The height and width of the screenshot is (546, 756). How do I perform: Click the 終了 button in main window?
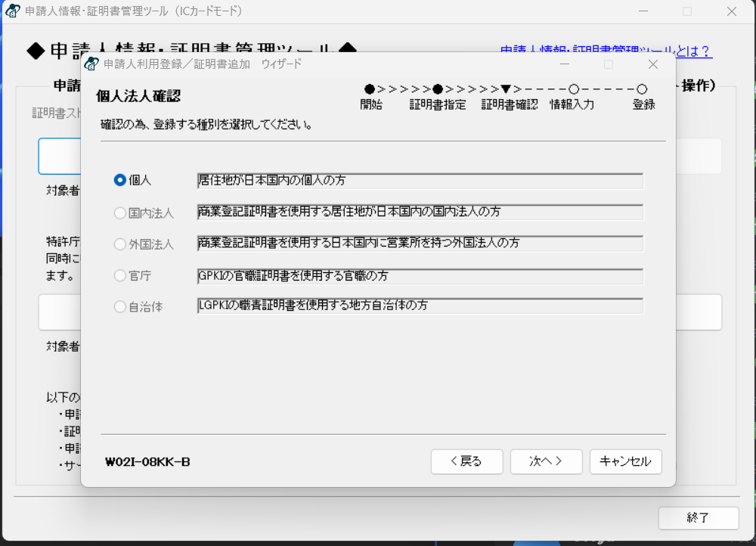(698, 518)
